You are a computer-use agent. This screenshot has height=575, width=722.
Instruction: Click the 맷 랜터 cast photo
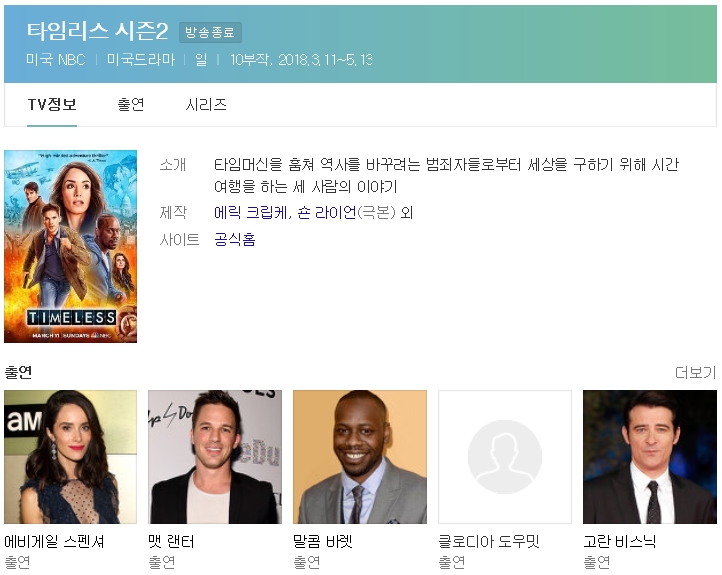pyautogui.click(x=215, y=457)
